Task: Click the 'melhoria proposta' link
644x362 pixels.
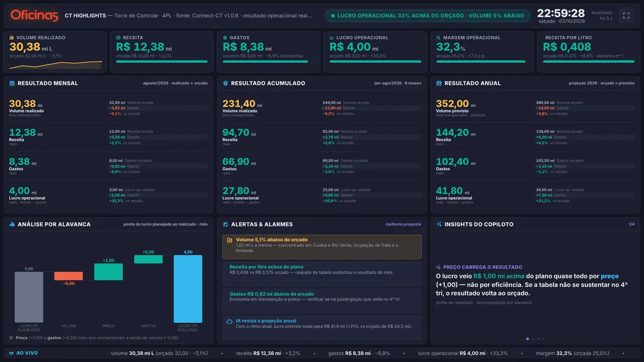Action: point(404,224)
